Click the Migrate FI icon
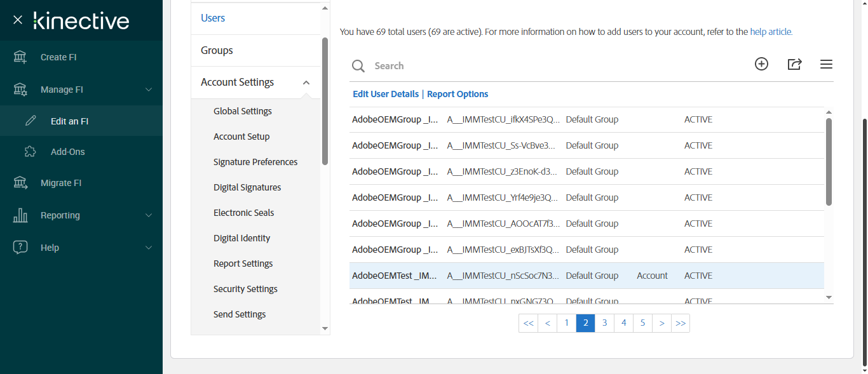 [20, 183]
